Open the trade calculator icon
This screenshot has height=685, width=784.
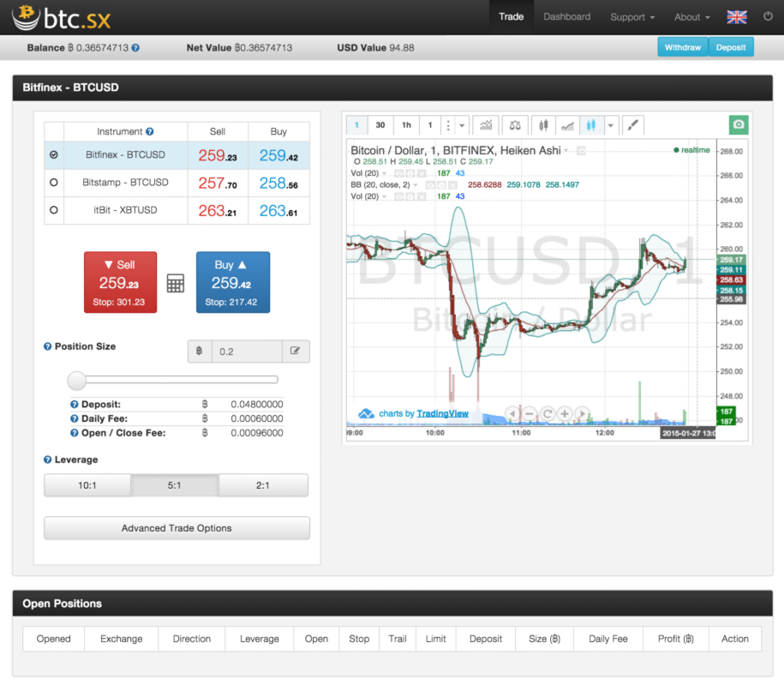click(176, 283)
